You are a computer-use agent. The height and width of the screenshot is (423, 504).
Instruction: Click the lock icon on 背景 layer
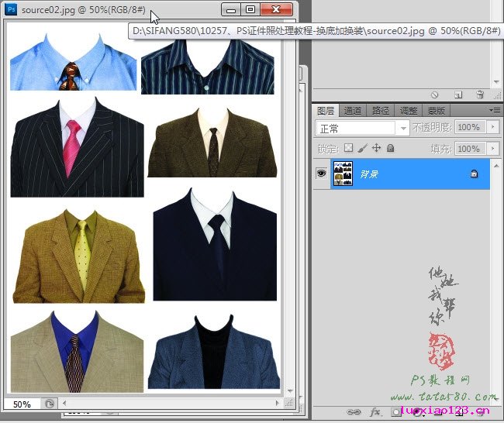[x=474, y=174]
